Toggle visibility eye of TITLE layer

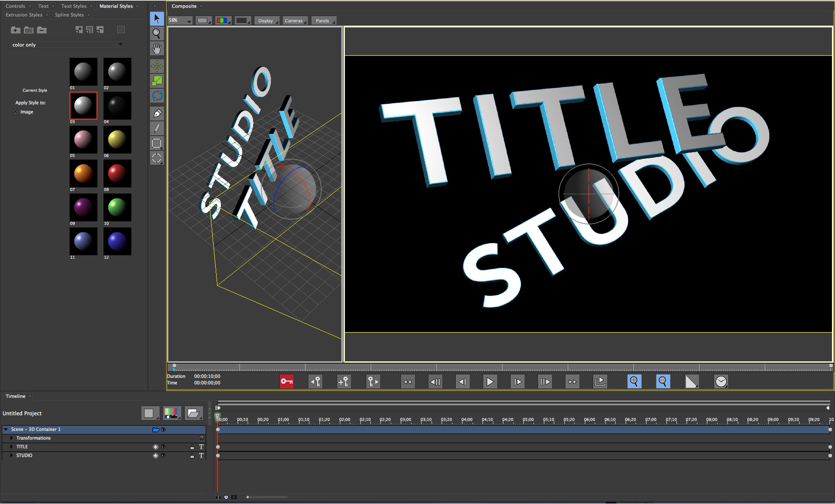(x=164, y=447)
